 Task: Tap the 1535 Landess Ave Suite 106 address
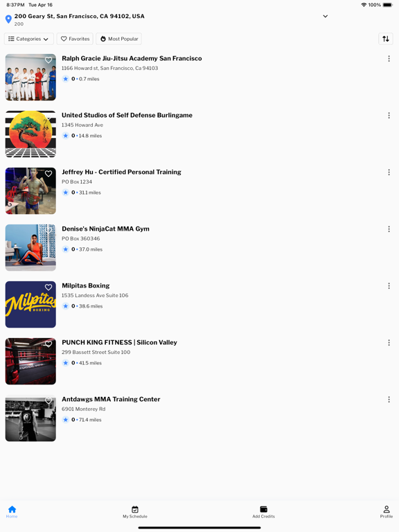click(95, 296)
